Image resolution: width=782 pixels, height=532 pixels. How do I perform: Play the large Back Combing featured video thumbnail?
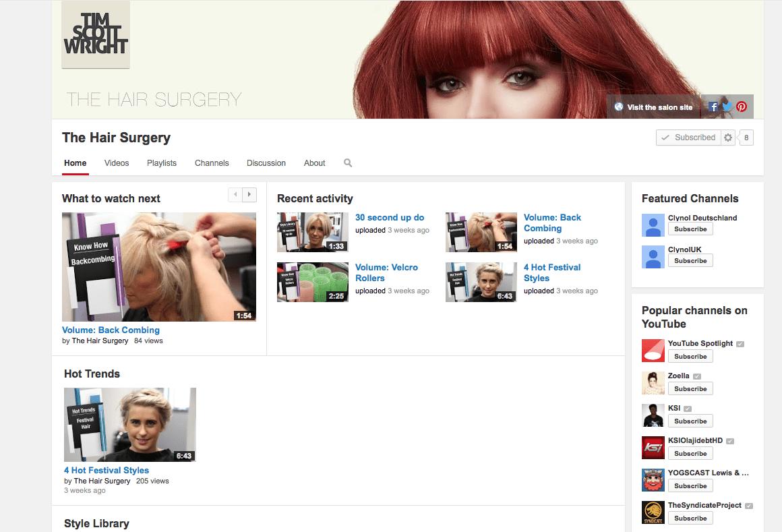159,267
